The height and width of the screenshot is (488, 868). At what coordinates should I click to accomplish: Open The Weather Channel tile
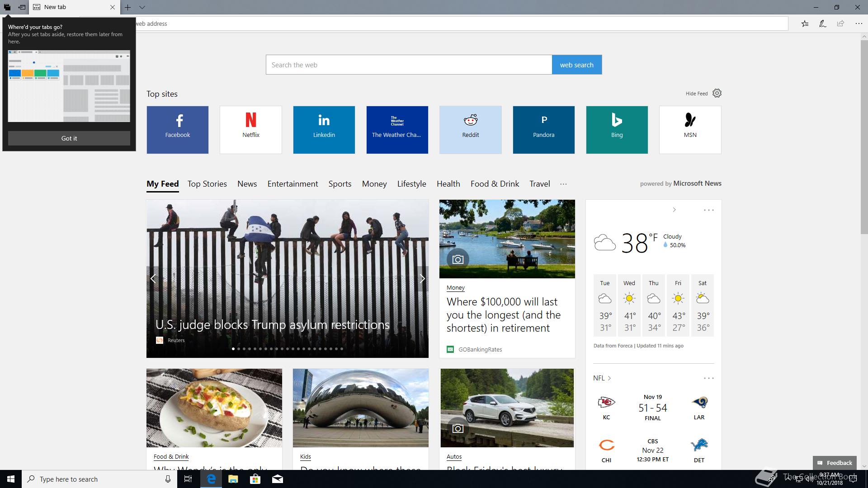point(397,130)
